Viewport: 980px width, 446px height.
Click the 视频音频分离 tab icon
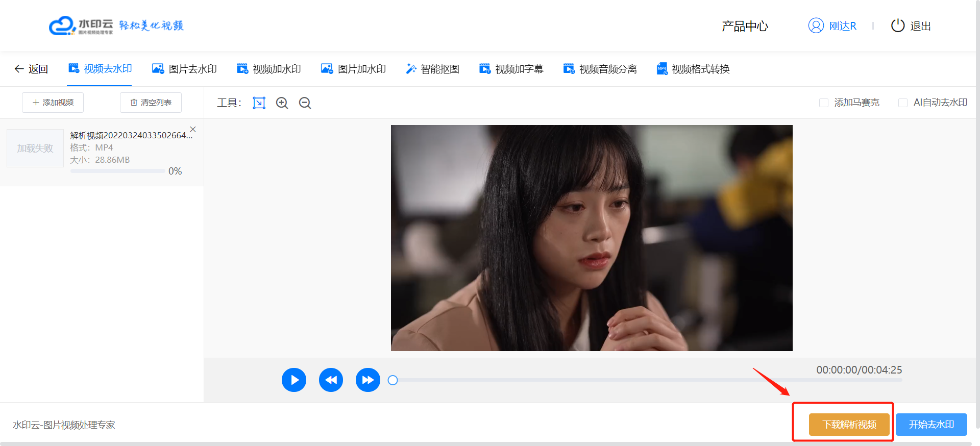coord(569,68)
